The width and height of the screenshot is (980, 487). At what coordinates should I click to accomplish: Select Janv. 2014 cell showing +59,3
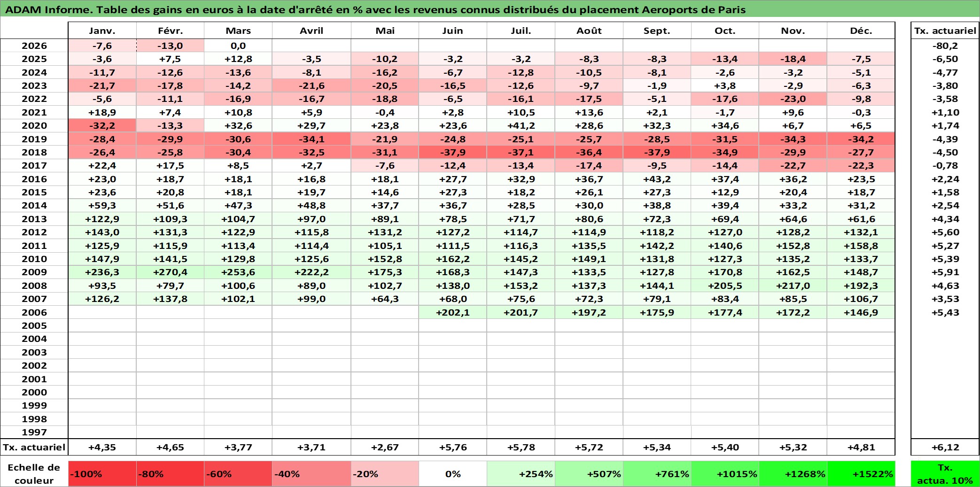(102, 205)
